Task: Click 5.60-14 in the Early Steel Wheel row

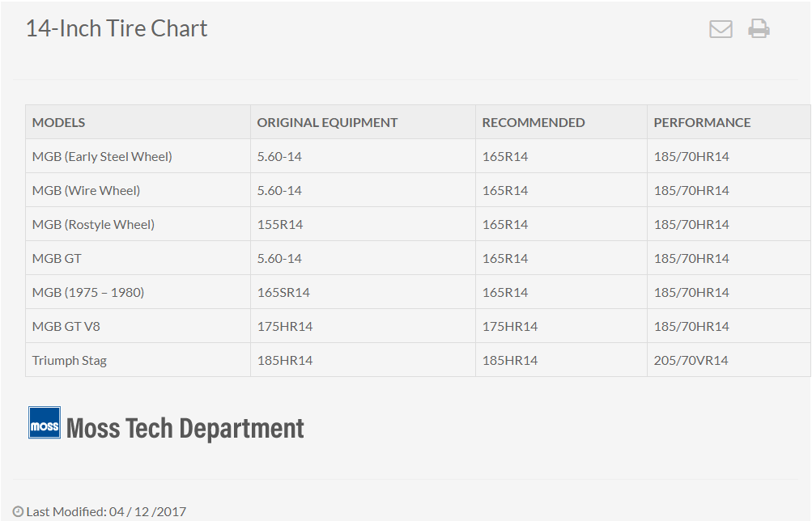Action: [279, 157]
